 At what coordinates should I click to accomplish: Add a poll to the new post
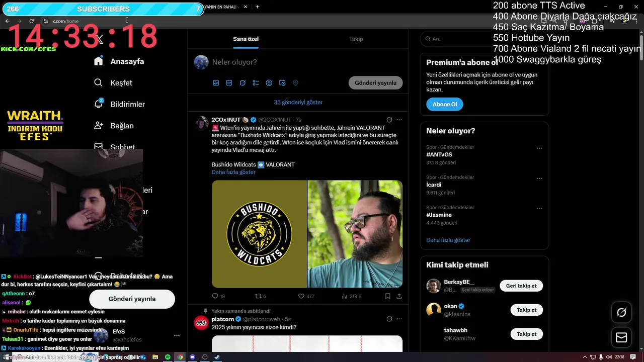256,83
